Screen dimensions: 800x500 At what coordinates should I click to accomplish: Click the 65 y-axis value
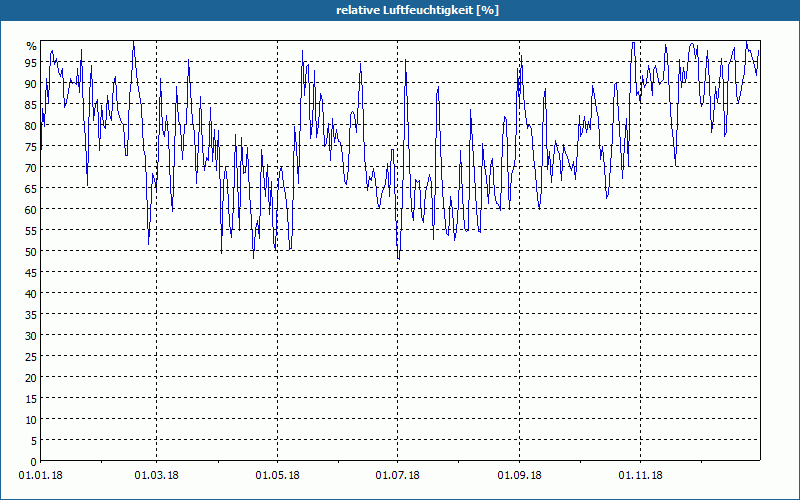31,189
